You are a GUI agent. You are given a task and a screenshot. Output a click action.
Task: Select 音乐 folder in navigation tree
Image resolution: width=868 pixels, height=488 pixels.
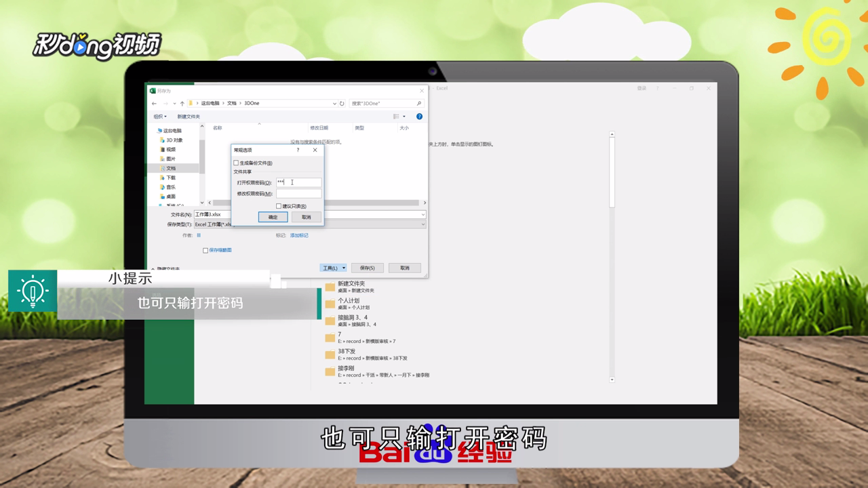pyautogui.click(x=171, y=188)
